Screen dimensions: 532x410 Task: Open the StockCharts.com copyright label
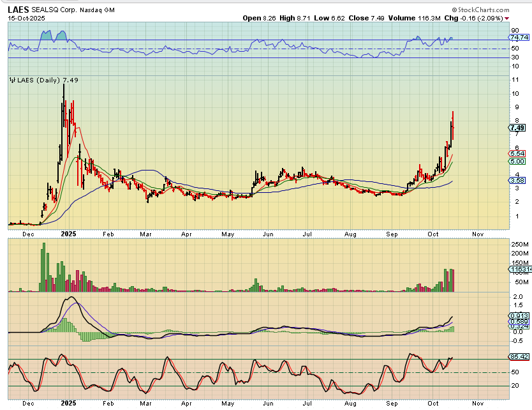[x=480, y=10]
